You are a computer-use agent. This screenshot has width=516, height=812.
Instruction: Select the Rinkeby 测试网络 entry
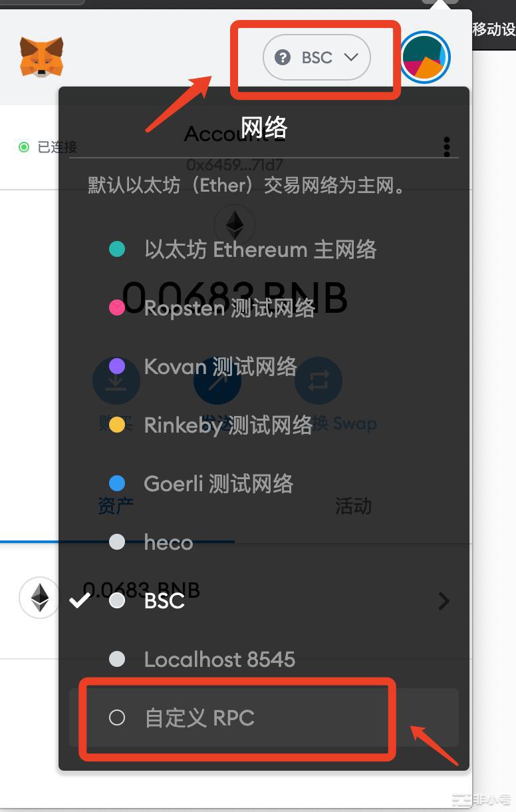228,425
